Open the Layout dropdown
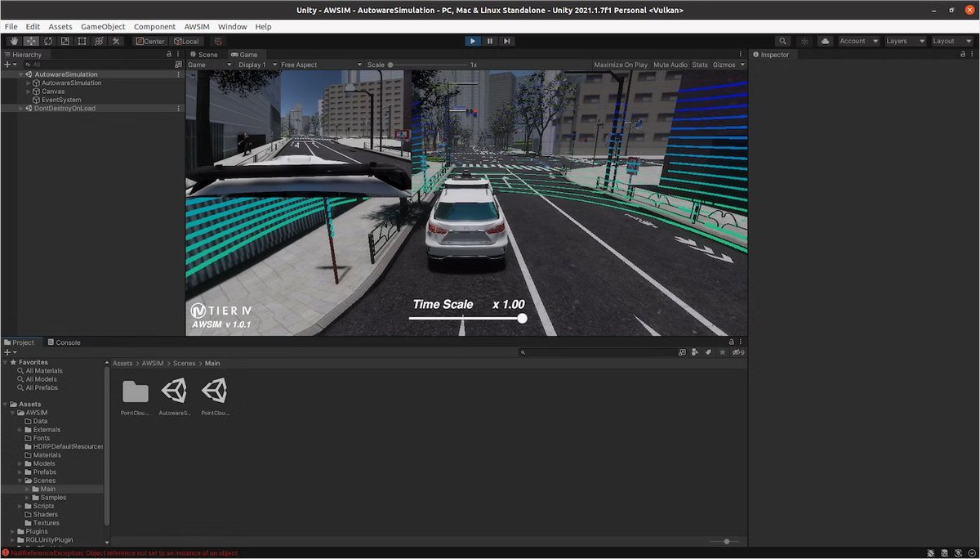The height and width of the screenshot is (559, 980). (x=951, y=41)
